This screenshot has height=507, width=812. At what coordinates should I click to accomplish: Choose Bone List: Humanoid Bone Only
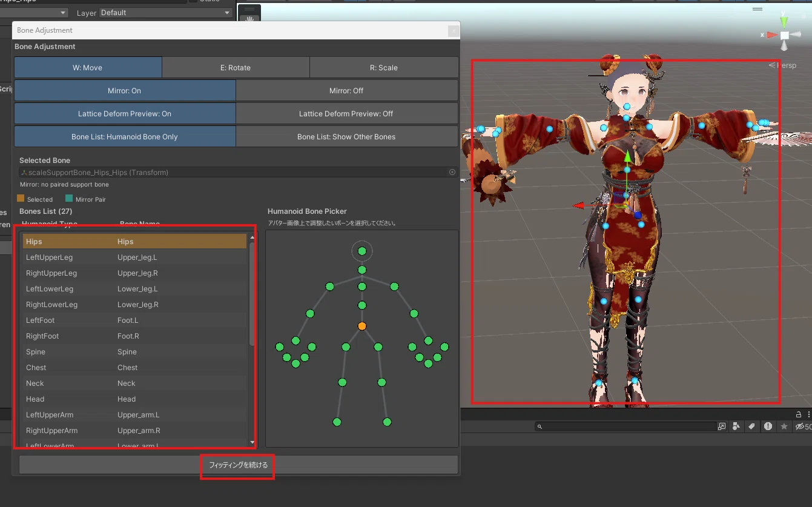pos(125,136)
